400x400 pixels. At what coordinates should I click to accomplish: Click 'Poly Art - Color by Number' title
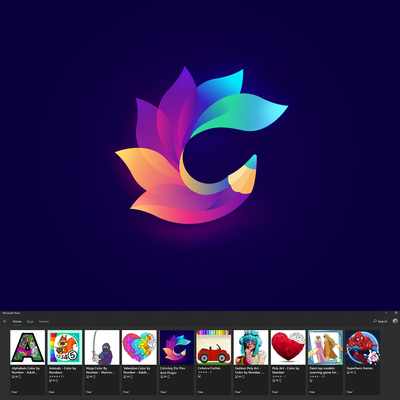click(286, 370)
